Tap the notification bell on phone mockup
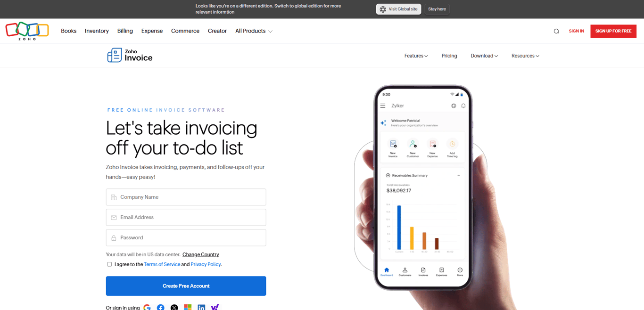 coord(463,106)
